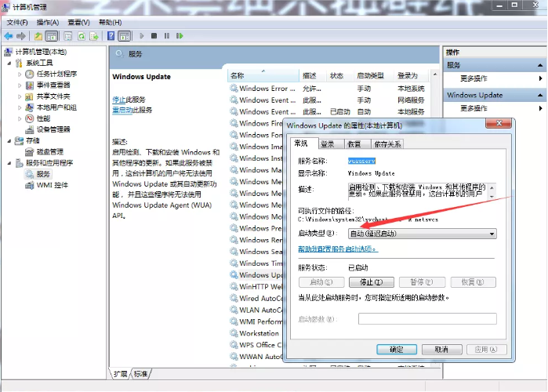Switch to the 扩展 view tab

point(120,374)
